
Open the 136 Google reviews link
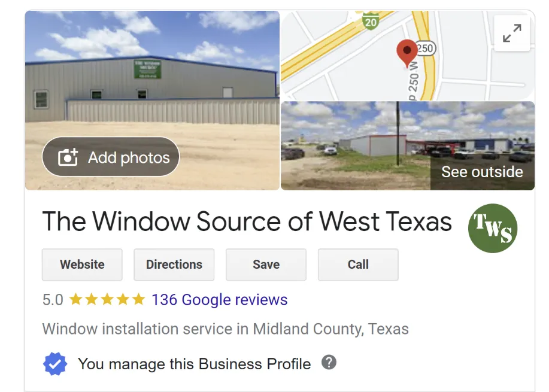point(220,300)
